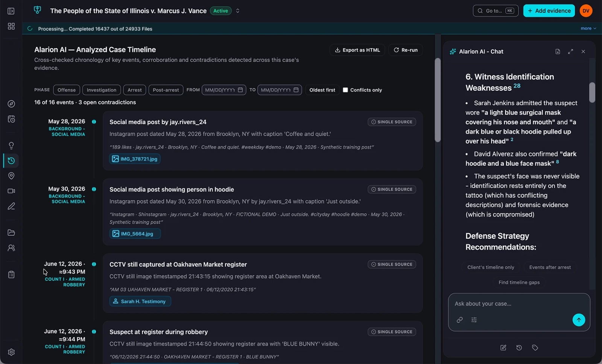This screenshot has width=602, height=364.
Task: Choose the Events after arrest suggestion
Action: click(x=550, y=267)
